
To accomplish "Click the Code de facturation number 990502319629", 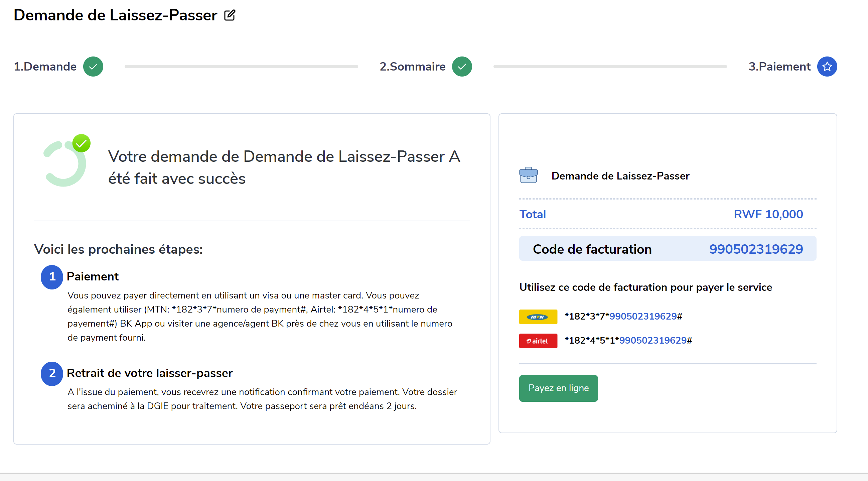I will click(x=755, y=249).
